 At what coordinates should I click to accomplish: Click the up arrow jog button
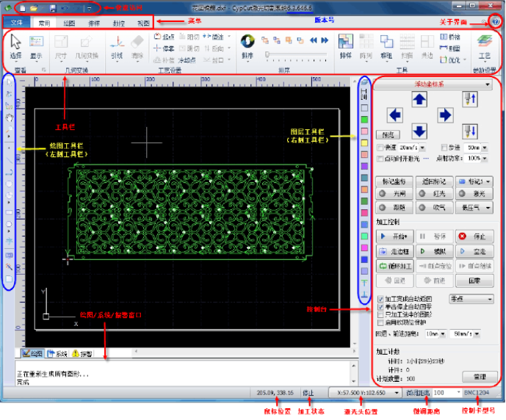[419, 101]
